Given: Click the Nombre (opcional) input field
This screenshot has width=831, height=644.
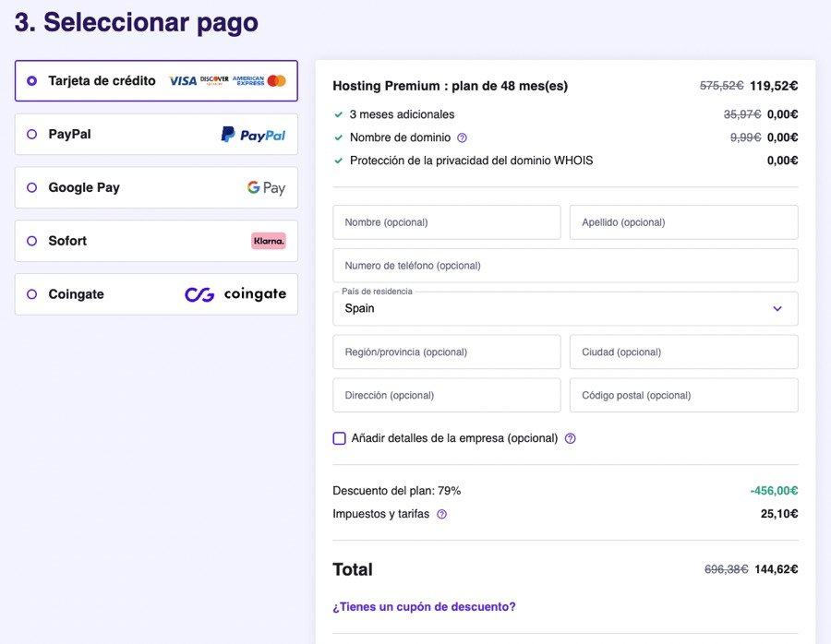Looking at the screenshot, I should pos(446,221).
